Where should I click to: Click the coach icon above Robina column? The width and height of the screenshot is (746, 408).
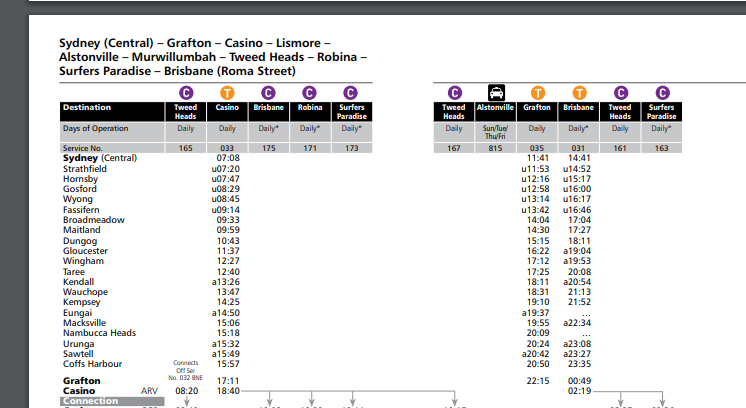(310, 92)
